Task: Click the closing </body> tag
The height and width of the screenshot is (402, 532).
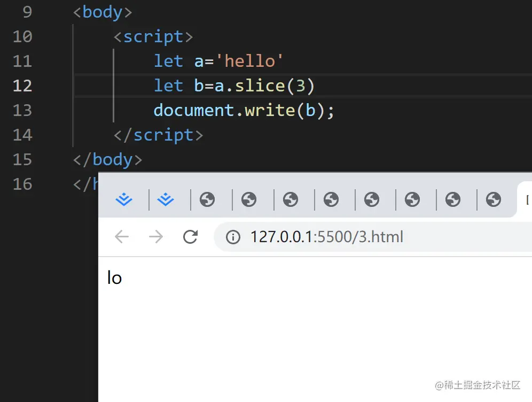Action: tap(107, 160)
